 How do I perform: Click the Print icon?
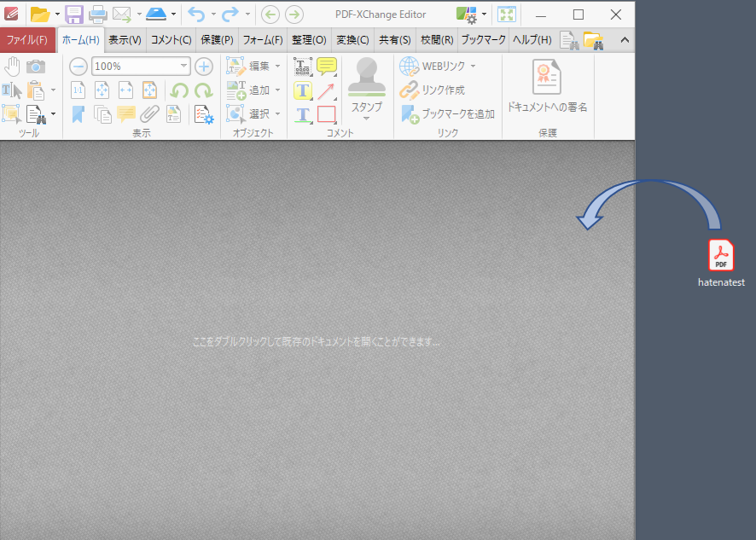point(98,15)
